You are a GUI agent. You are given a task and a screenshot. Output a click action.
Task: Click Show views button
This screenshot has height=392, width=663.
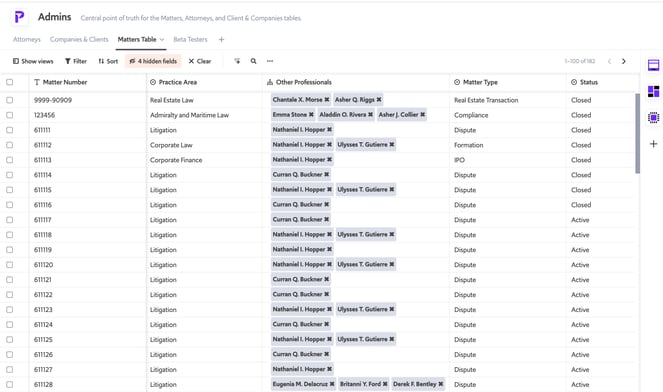[x=33, y=61]
